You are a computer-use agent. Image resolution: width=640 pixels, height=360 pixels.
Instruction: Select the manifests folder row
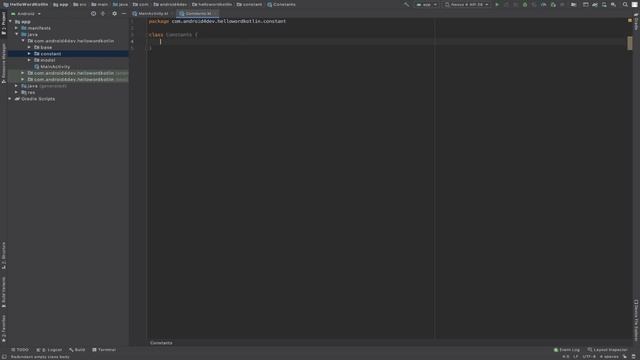click(x=68, y=28)
